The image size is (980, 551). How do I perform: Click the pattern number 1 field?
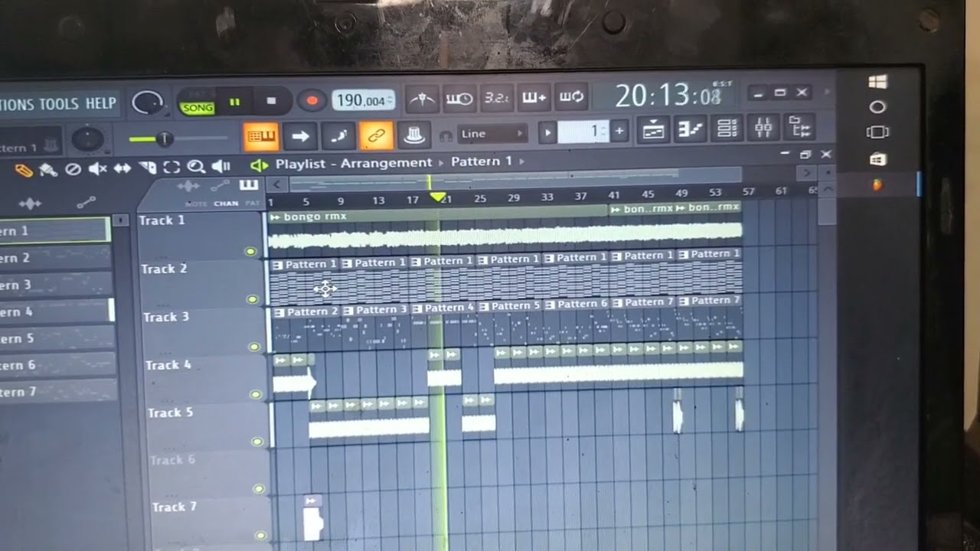coord(583,132)
